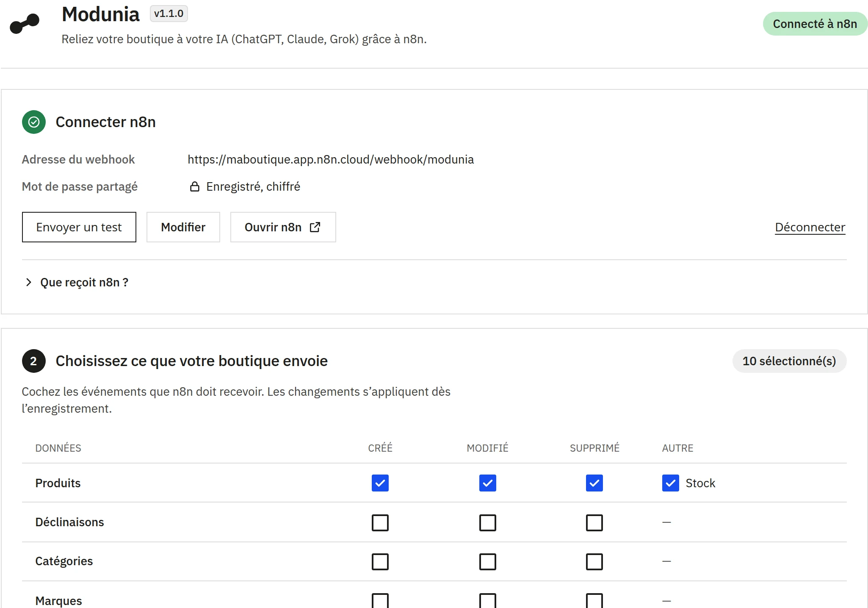This screenshot has width=868, height=608.
Task: Click the CRÉÉ column header
Action: click(380, 448)
